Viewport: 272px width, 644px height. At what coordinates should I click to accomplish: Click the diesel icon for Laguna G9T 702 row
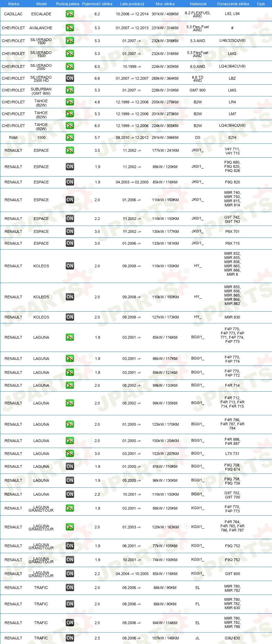(x=70, y=494)
